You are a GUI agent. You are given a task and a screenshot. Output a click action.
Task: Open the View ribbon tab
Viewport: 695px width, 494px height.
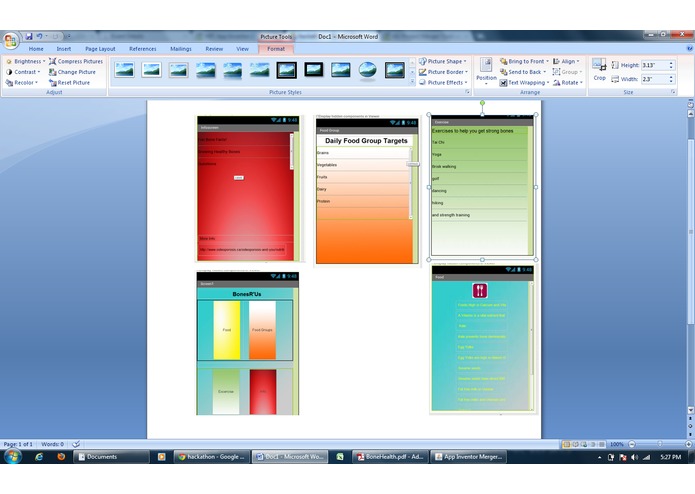[242, 49]
